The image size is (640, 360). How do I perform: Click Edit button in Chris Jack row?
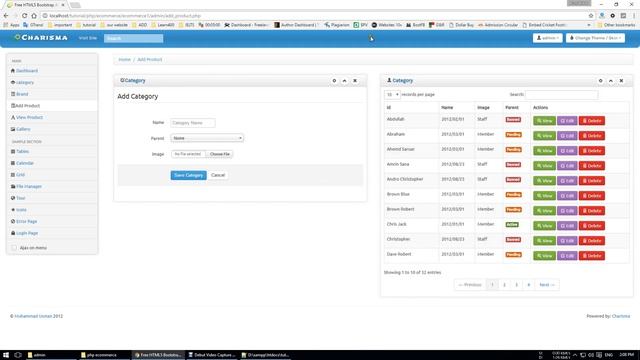pyautogui.click(x=567, y=226)
